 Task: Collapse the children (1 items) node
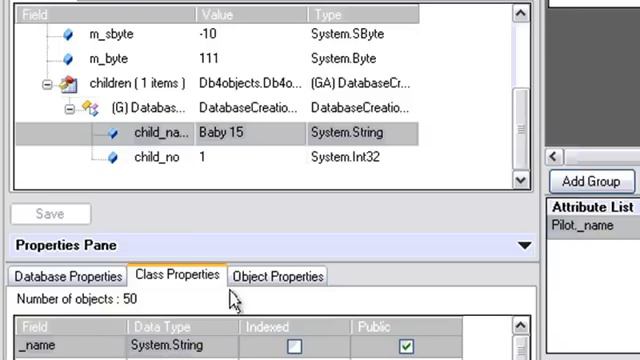(x=47, y=84)
